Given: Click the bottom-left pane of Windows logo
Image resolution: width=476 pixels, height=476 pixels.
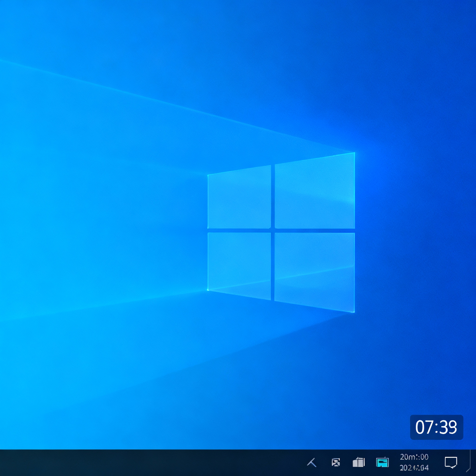Looking at the screenshot, I should pyautogui.click(x=239, y=265).
